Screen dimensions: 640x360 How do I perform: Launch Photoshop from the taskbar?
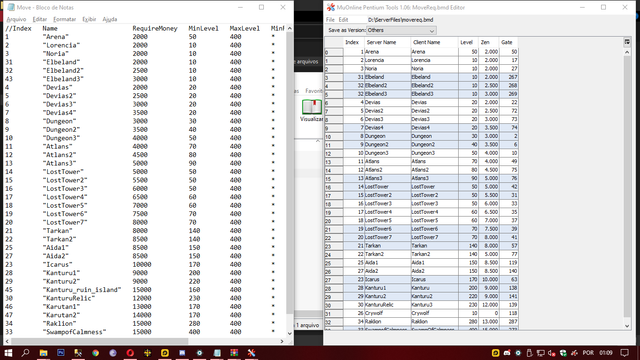click(61, 353)
